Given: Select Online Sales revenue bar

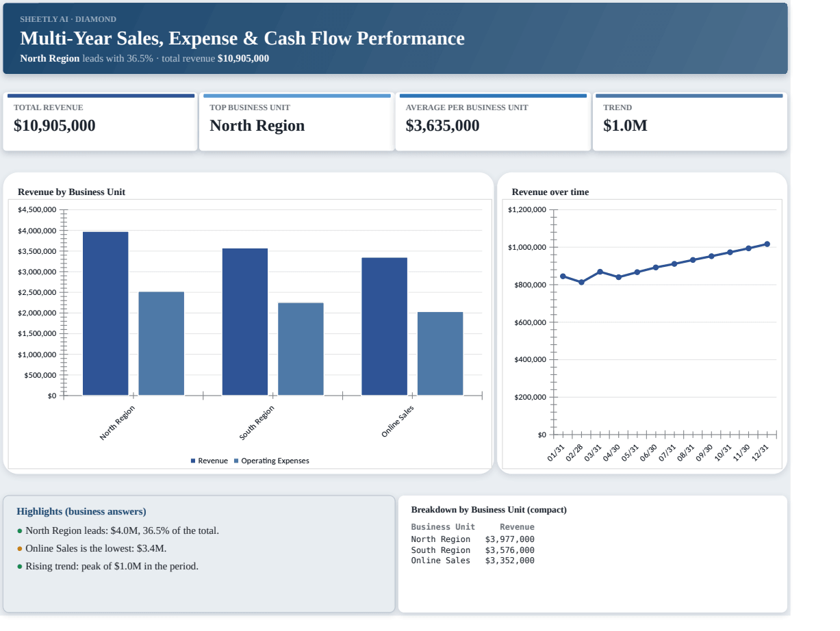Looking at the screenshot, I should point(384,326).
